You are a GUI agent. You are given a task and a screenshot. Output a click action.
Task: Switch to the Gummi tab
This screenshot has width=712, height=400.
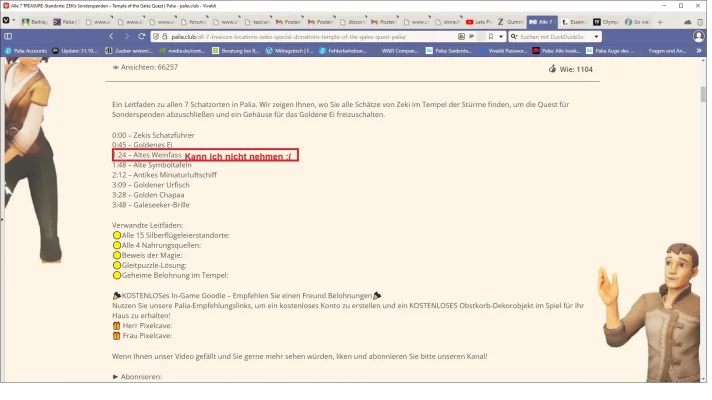coord(510,22)
